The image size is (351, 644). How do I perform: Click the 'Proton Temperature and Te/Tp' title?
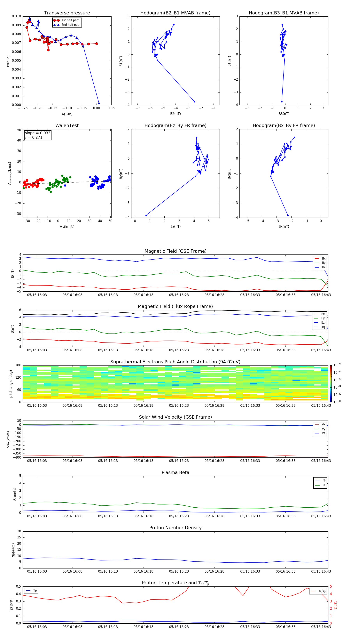click(x=175, y=583)
